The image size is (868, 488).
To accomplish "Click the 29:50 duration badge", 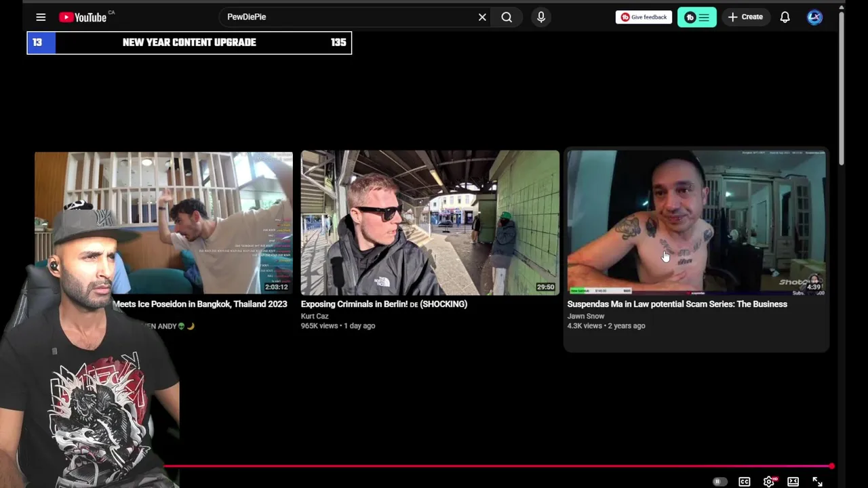I will click(546, 287).
